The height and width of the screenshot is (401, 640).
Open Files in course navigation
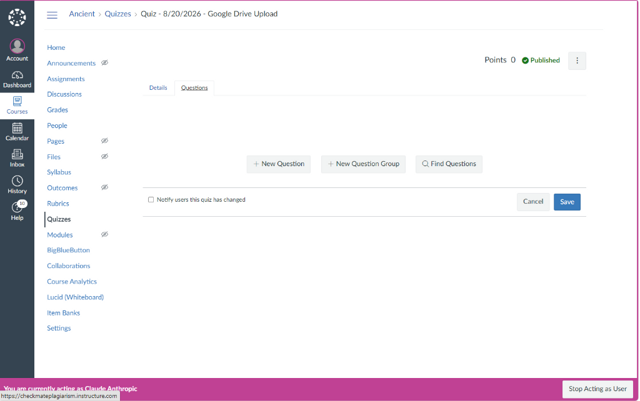point(53,156)
